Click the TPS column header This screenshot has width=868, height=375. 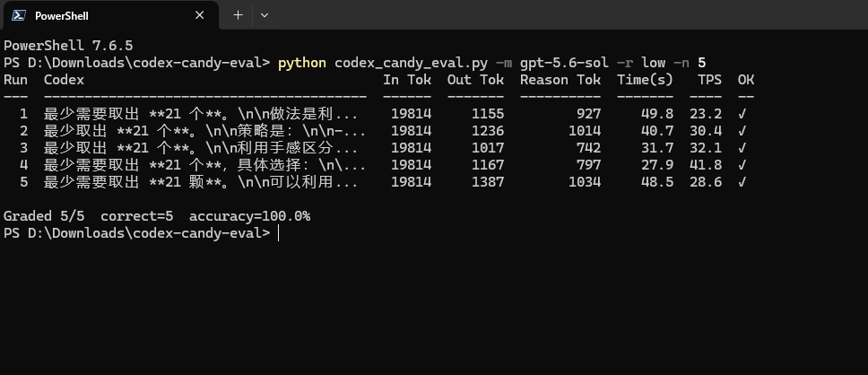click(x=709, y=80)
